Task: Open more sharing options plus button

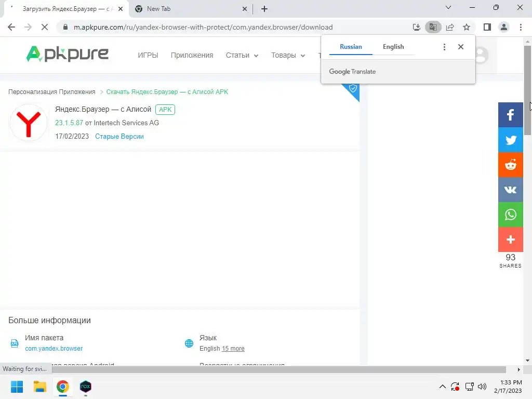Action: (x=510, y=240)
